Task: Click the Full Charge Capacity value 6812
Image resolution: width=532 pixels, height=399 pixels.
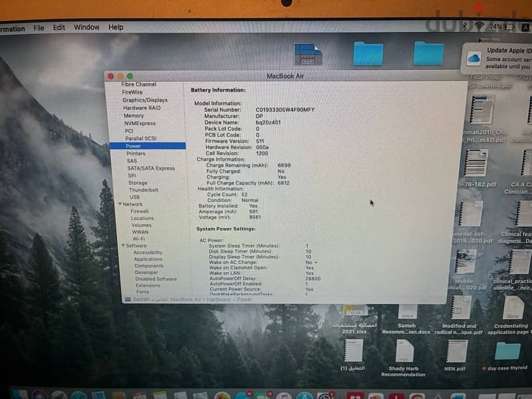Action: pyautogui.click(x=283, y=183)
